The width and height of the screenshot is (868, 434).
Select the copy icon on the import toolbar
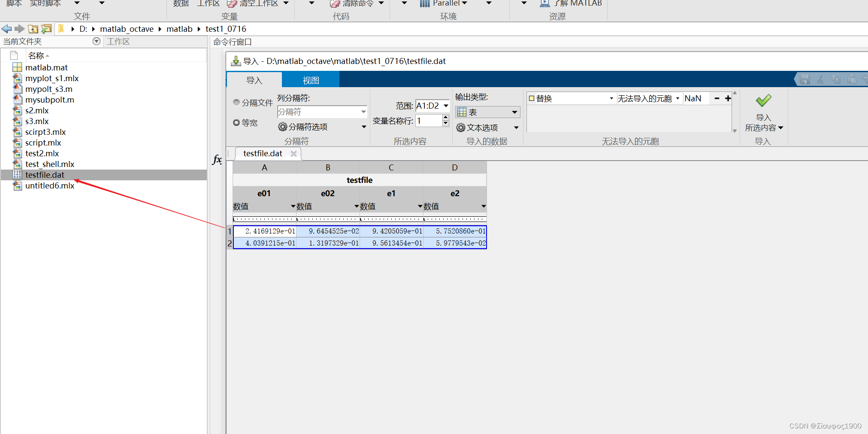tap(835, 79)
